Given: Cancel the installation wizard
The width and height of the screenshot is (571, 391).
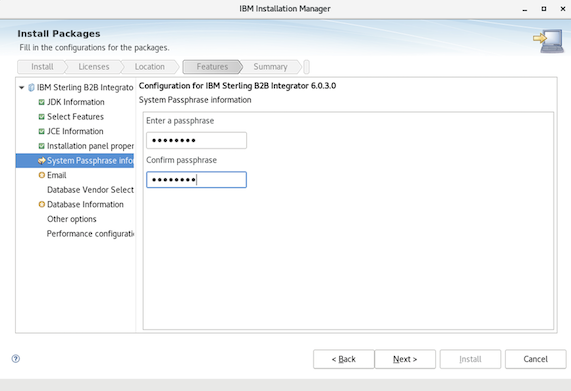Looking at the screenshot, I should (x=535, y=359).
